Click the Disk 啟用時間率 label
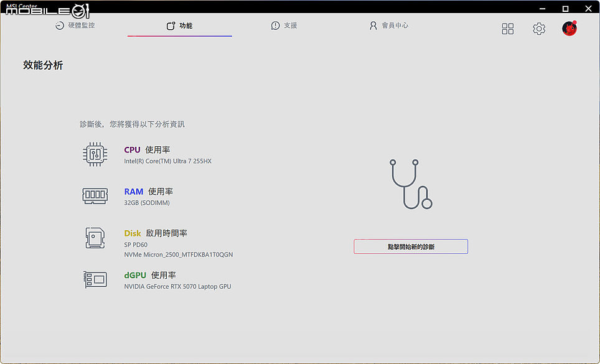 [156, 233]
